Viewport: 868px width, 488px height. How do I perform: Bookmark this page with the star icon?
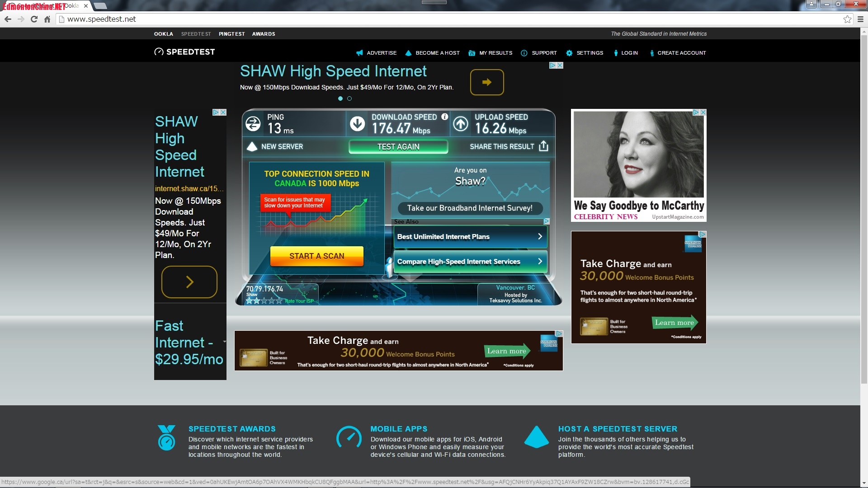(x=847, y=19)
